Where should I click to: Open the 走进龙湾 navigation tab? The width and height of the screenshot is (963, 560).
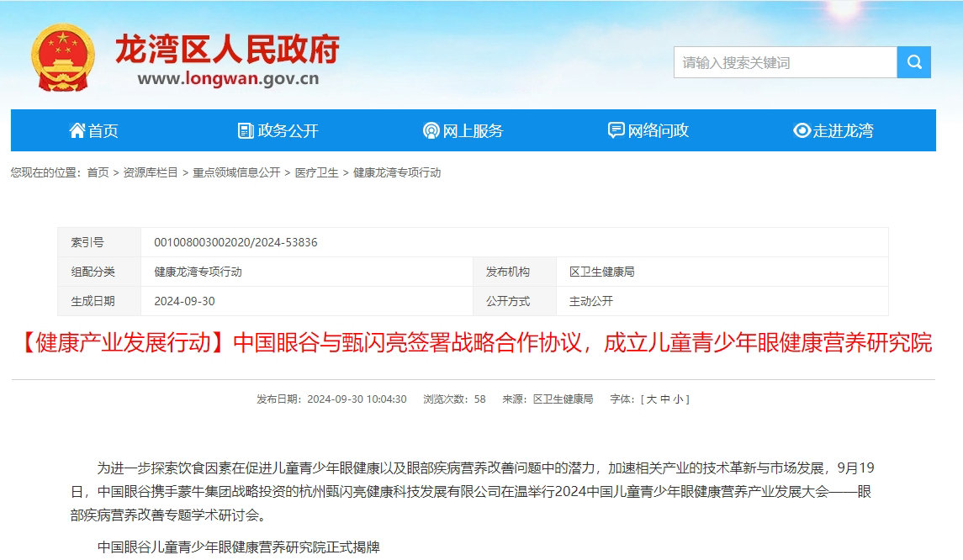pyautogui.click(x=833, y=130)
